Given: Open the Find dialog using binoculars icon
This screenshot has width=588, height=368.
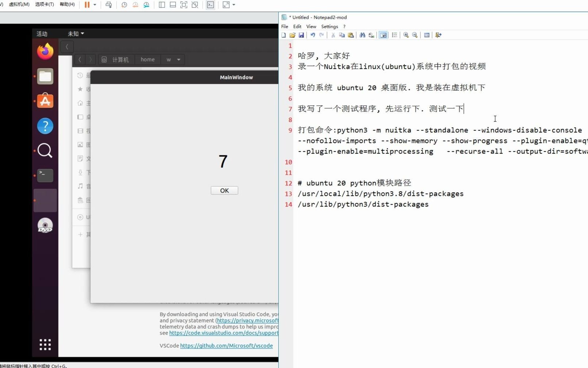Looking at the screenshot, I should (362, 35).
